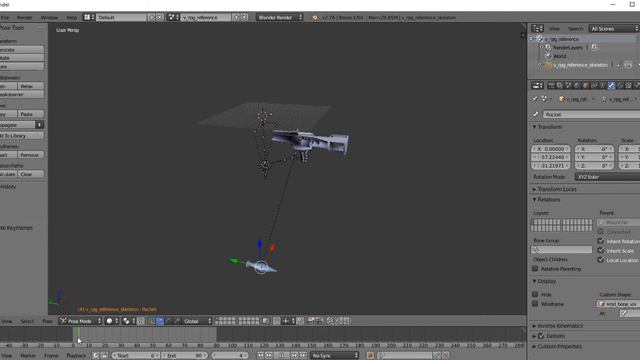The height and width of the screenshot is (360, 640).
Task: Toggle snap magnet in viewport header
Action: [277, 321]
